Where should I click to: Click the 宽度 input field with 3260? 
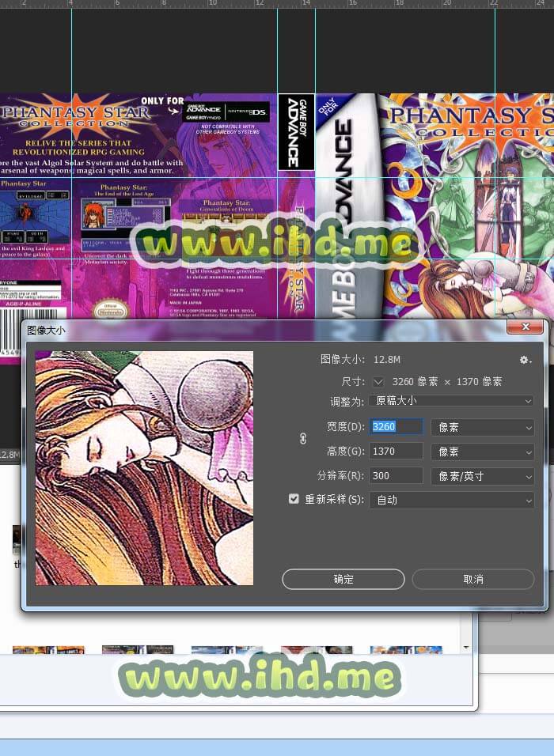397,427
